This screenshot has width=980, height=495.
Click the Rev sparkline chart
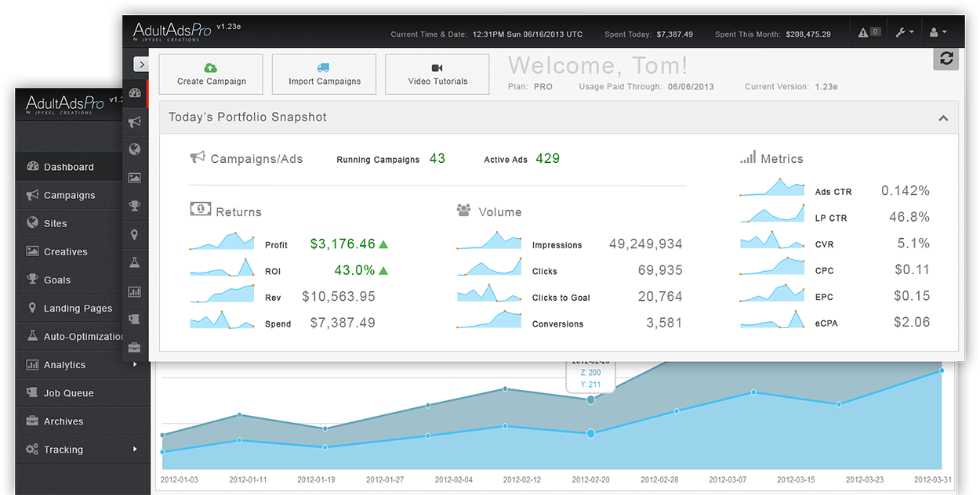tap(223, 293)
